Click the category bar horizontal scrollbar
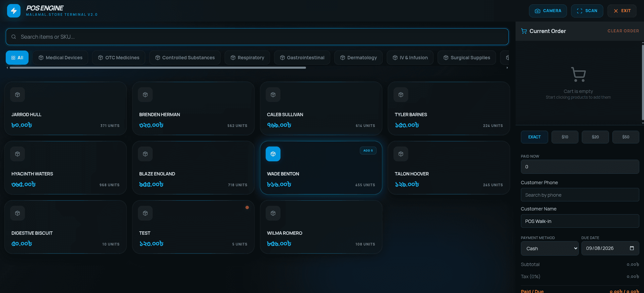Image resolution: width=644 pixels, height=293 pixels. coord(158,68)
